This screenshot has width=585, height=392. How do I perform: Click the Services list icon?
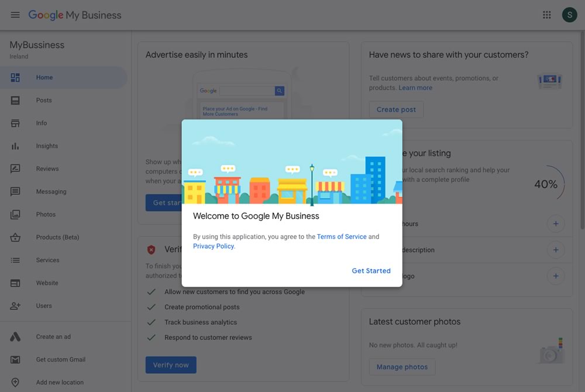15,260
